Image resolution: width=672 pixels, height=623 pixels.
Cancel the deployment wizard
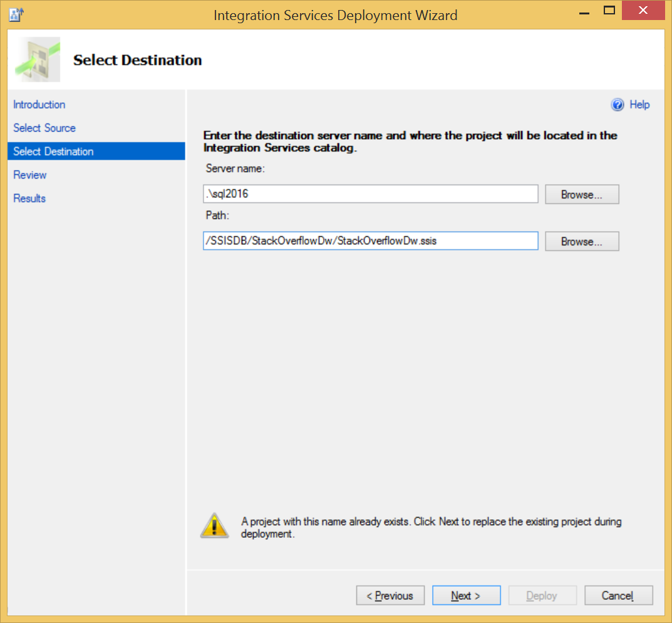tap(618, 595)
